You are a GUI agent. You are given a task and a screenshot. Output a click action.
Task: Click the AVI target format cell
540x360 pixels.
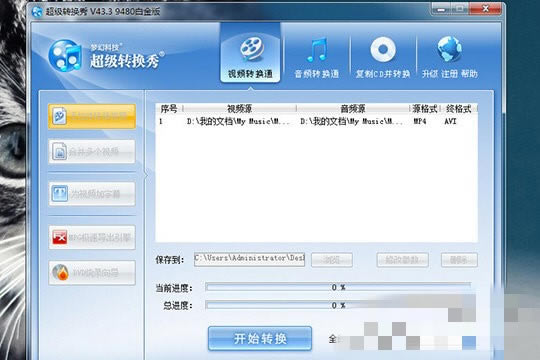450,122
